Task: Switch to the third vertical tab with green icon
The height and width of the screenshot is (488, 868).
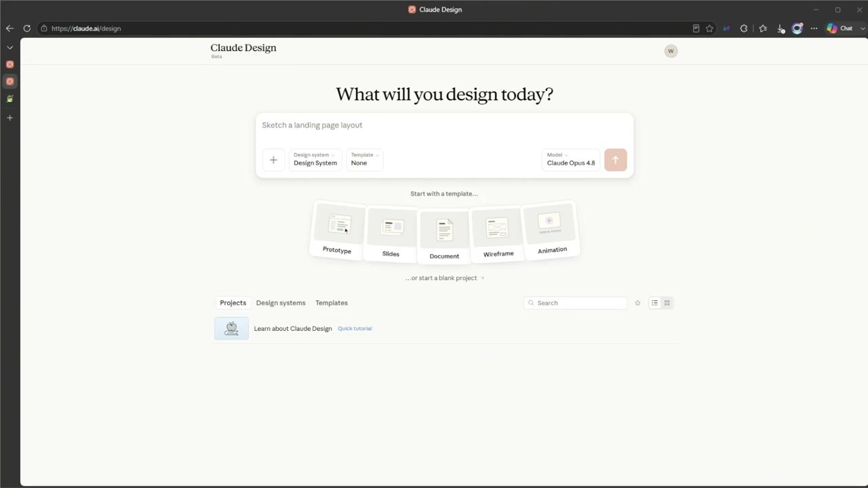Action: pyautogui.click(x=9, y=99)
